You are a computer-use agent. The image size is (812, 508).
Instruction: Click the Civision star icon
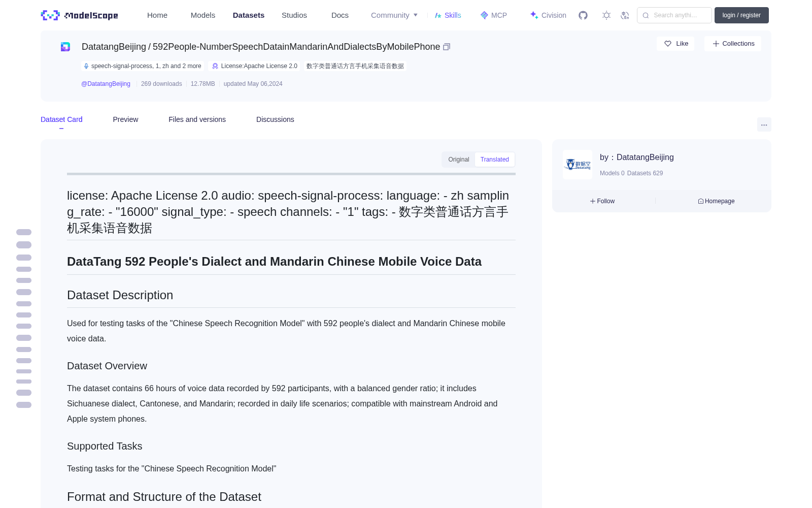coord(534,15)
